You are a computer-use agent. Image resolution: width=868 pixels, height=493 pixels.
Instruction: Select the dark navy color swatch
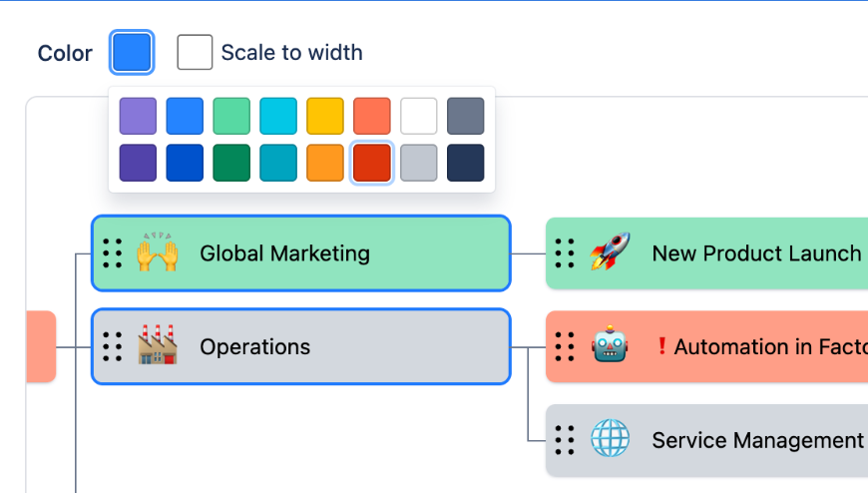(x=466, y=163)
